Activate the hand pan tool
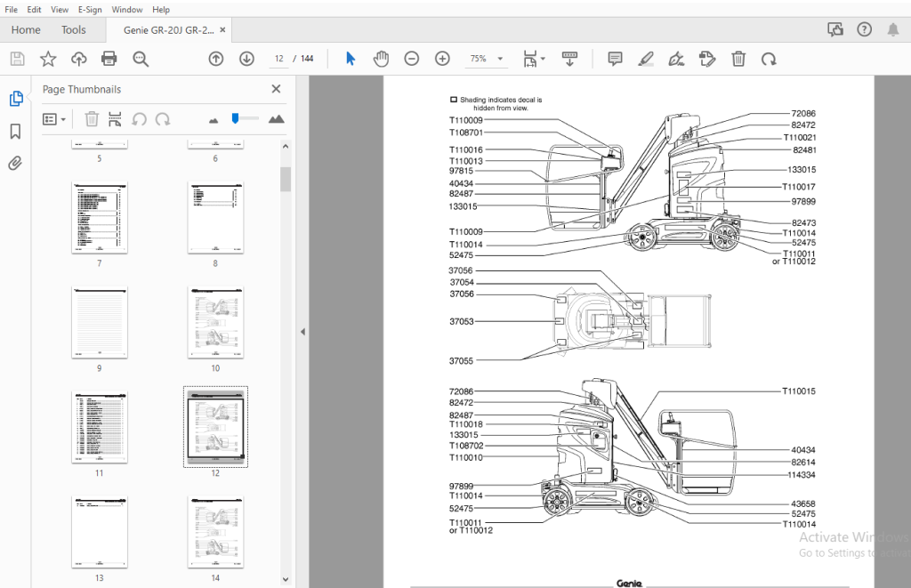 [381, 59]
